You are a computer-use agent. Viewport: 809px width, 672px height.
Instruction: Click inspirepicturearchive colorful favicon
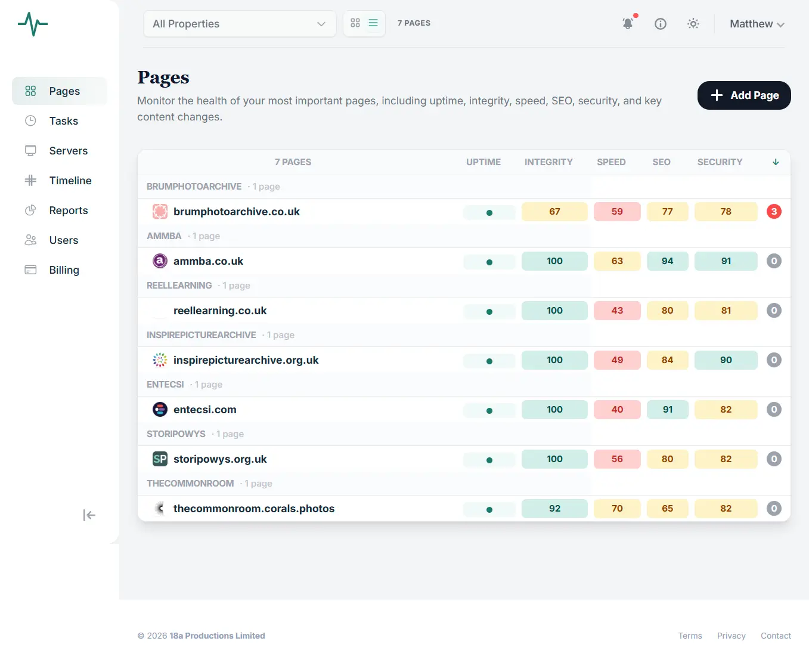tap(160, 360)
